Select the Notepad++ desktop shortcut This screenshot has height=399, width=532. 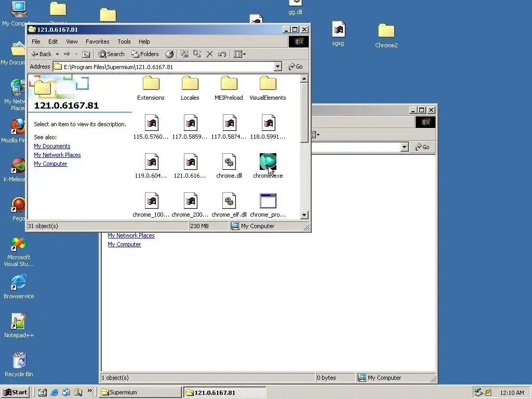pyautogui.click(x=19, y=326)
